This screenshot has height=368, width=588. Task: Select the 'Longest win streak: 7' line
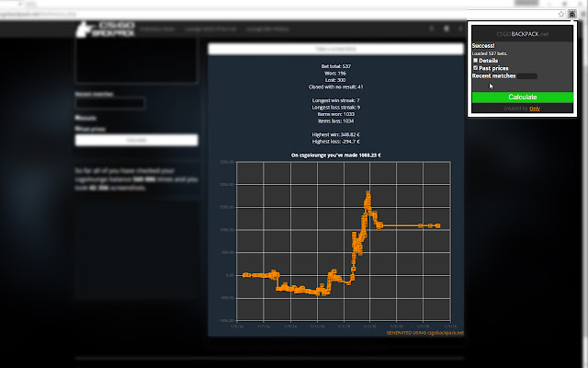point(335,100)
